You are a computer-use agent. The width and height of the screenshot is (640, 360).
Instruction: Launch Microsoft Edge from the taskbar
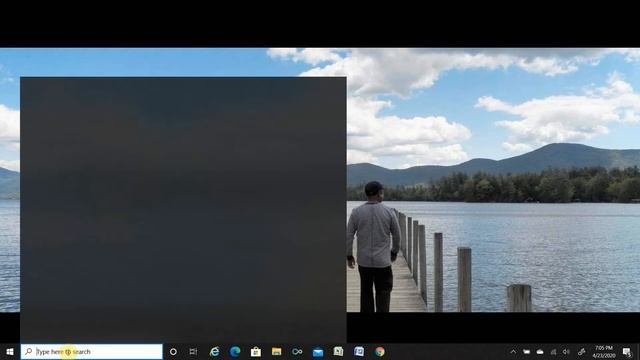[x=235, y=351]
